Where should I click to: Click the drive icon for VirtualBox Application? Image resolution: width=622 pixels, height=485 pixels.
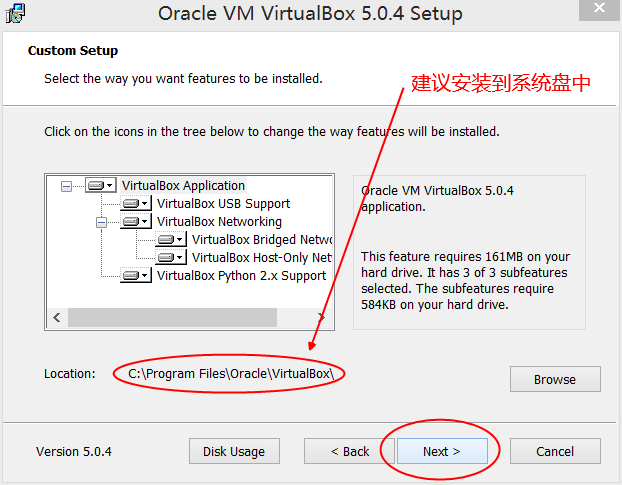pos(101,186)
